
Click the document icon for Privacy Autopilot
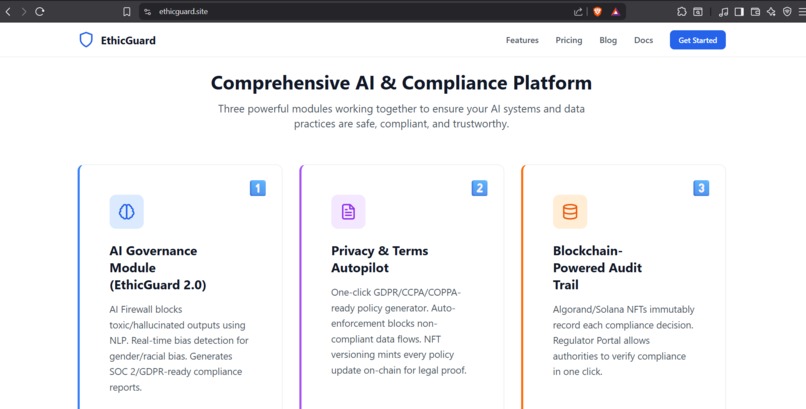(x=348, y=212)
